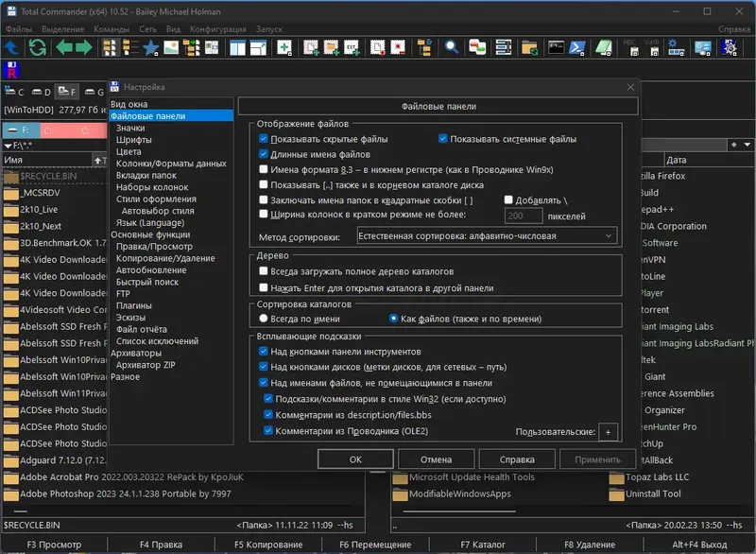This screenshot has width=756, height=554.
Task: Click the green forward arrow icon
Action: pyautogui.click(x=84, y=47)
